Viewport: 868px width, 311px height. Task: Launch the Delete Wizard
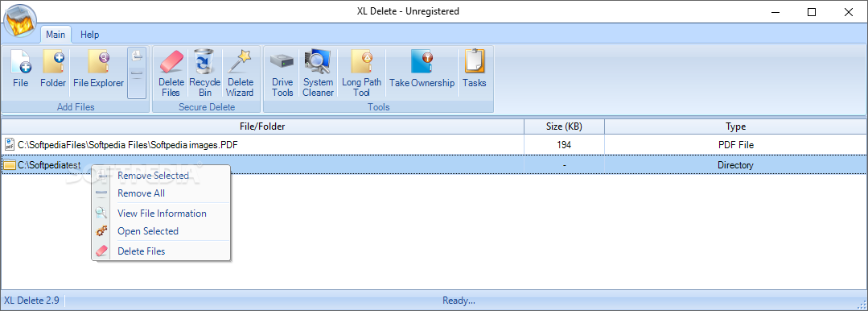(x=240, y=73)
